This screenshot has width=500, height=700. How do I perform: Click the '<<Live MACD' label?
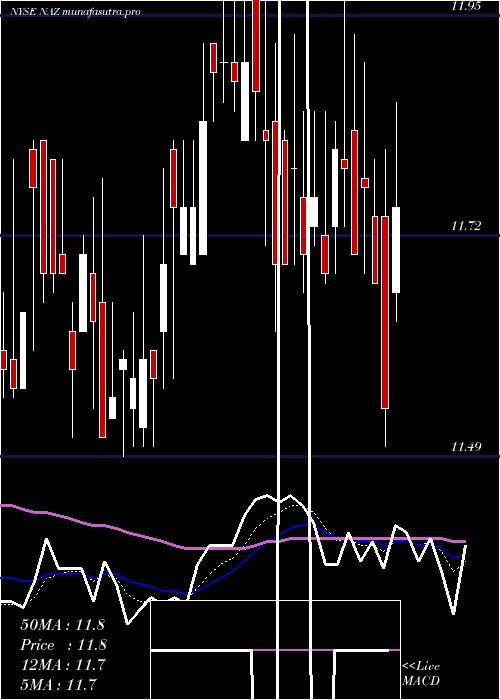pyautogui.click(x=421, y=674)
